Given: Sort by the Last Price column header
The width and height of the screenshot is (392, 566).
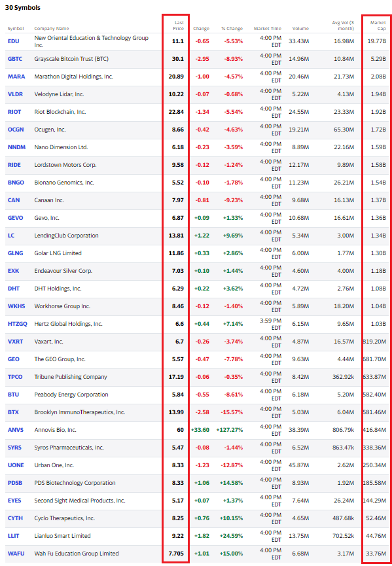Looking at the screenshot, I should (178, 26).
